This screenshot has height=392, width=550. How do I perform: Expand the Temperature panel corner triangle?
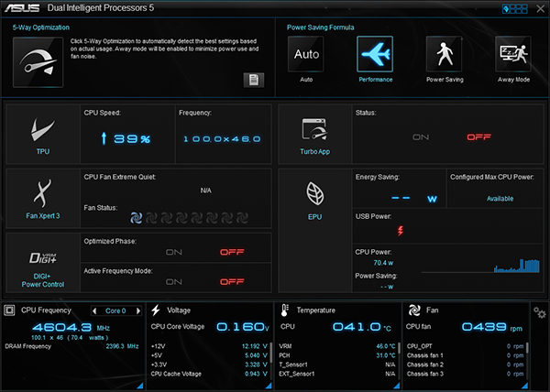pyautogui.click(x=396, y=386)
